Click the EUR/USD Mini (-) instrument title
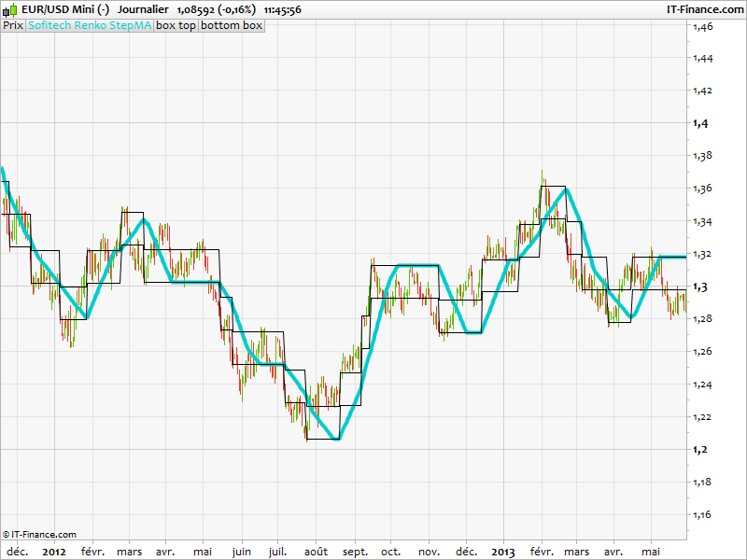 coord(65,9)
